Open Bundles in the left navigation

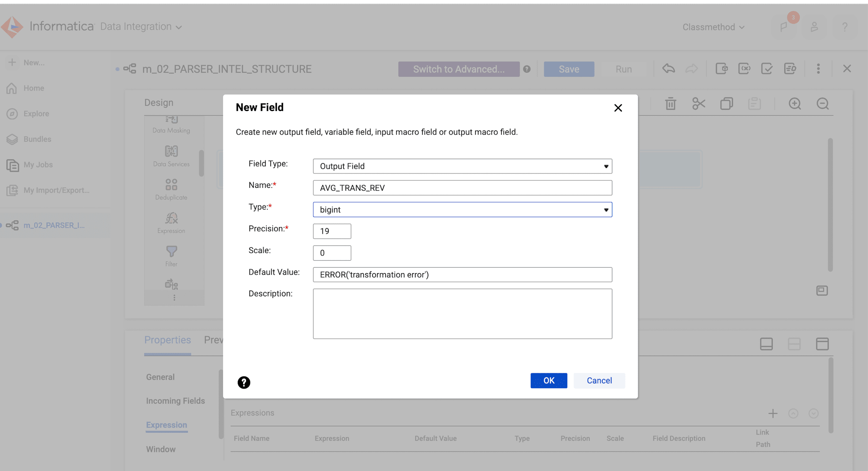click(30, 139)
